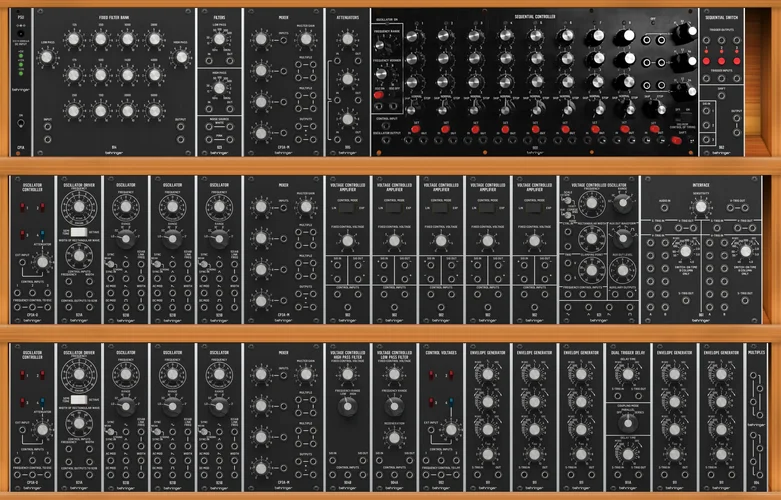Click the "SEQUENTIAL SWITCH" module title
This screenshot has width=781, height=500.
coord(721,18)
